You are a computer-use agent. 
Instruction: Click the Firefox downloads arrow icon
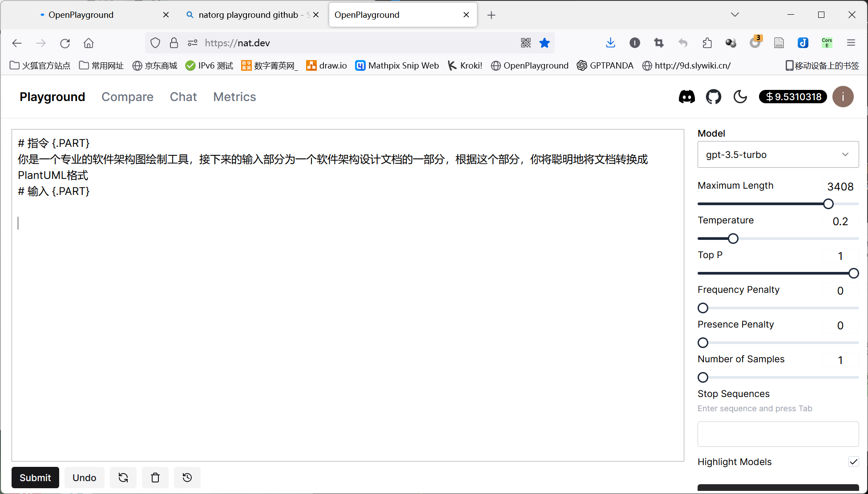[610, 43]
